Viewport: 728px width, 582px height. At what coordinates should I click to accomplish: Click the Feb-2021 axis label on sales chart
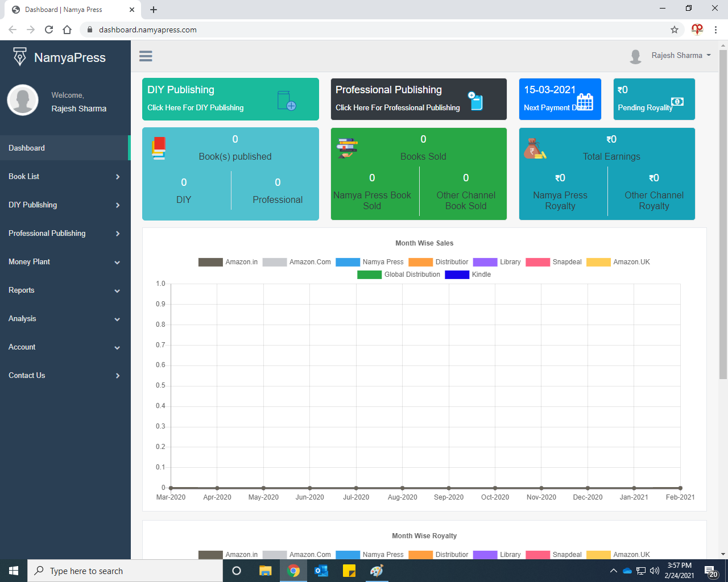[x=680, y=497]
